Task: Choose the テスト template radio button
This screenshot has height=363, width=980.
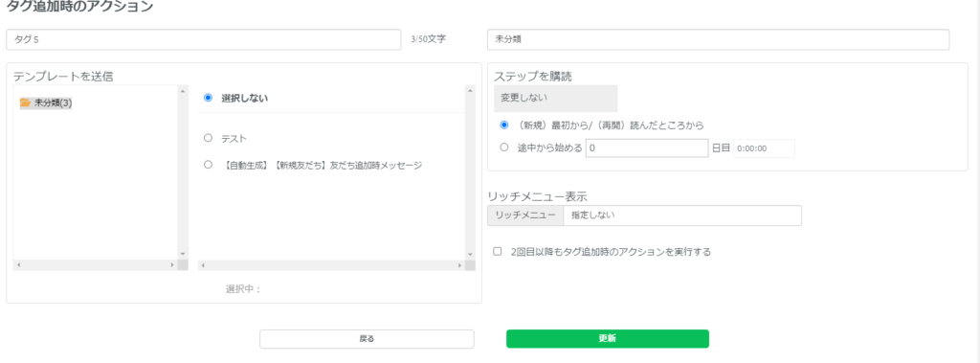Action: (x=208, y=138)
